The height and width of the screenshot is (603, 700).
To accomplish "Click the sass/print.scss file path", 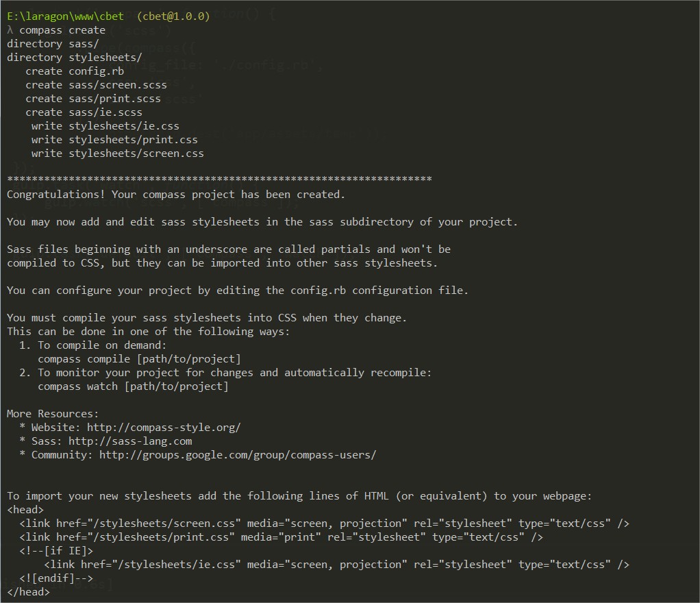I will pos(115,99).
